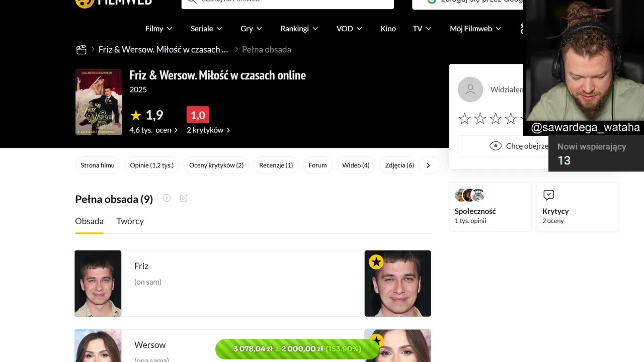Image resolution: width=644 pixels, height=362 pixels.
Task: Rate the film with the second star
Action: [x=480, y=119]
